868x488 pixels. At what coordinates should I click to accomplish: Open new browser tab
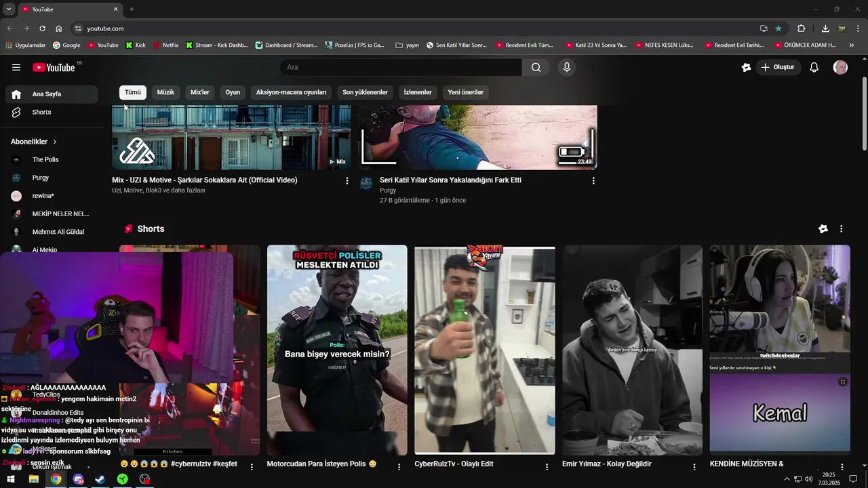point(132,9)
